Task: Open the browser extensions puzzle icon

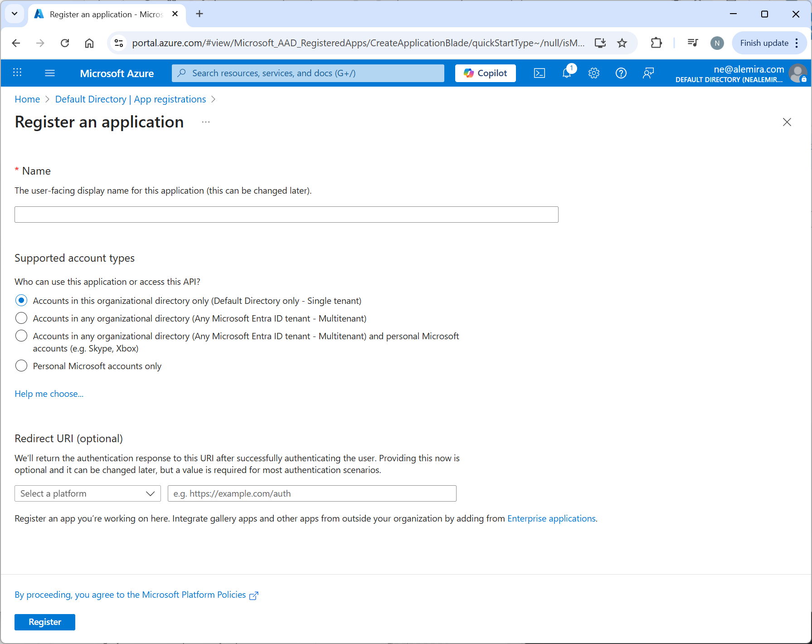Action: pyautogui.click(x=656, y=43)
